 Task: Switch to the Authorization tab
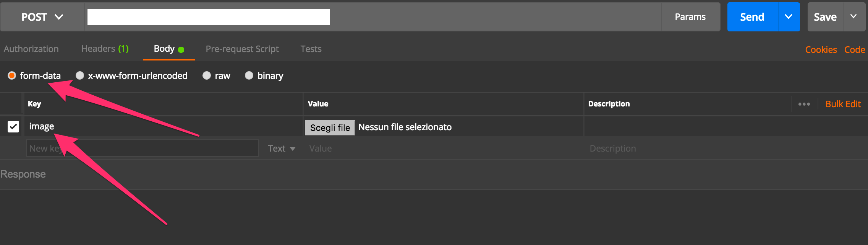pyautogui.click(x=31, y=49)
